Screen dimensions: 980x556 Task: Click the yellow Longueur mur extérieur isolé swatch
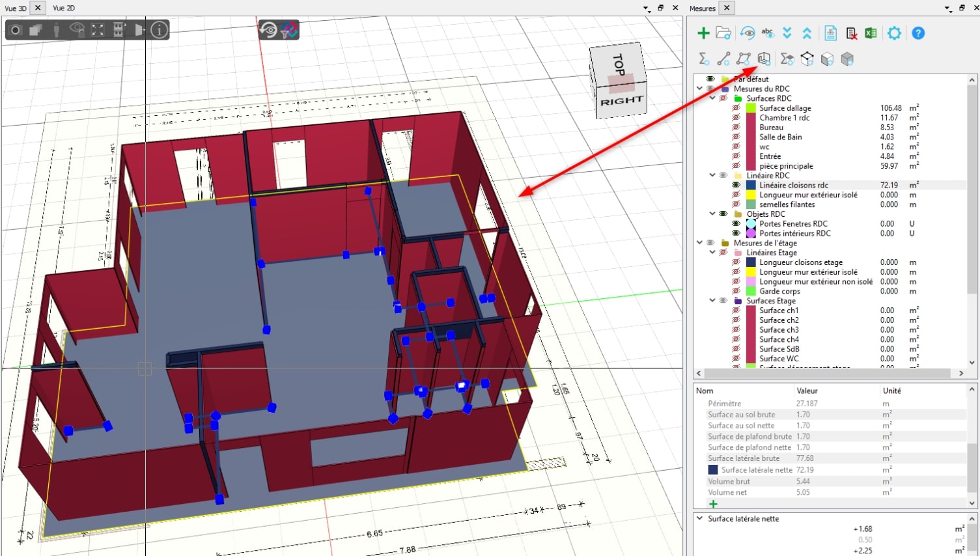click(x=751, y=195)
